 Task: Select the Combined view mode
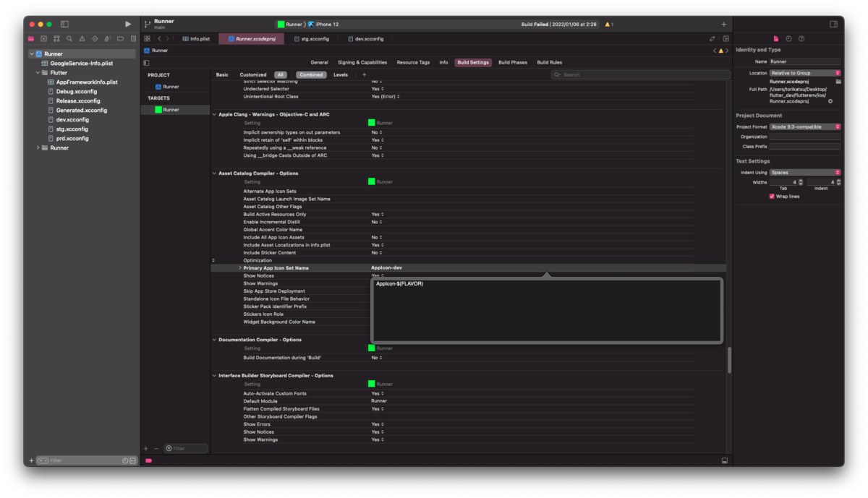tap(311, 74)
